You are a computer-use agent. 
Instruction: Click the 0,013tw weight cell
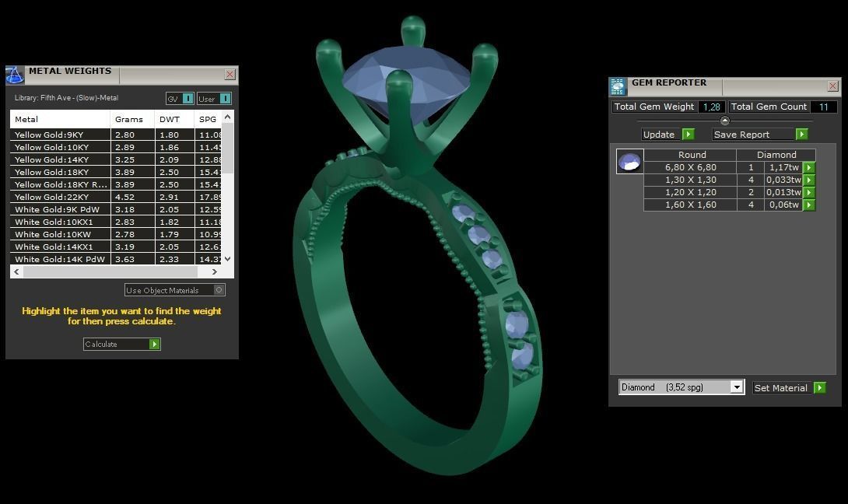(783, 193)
